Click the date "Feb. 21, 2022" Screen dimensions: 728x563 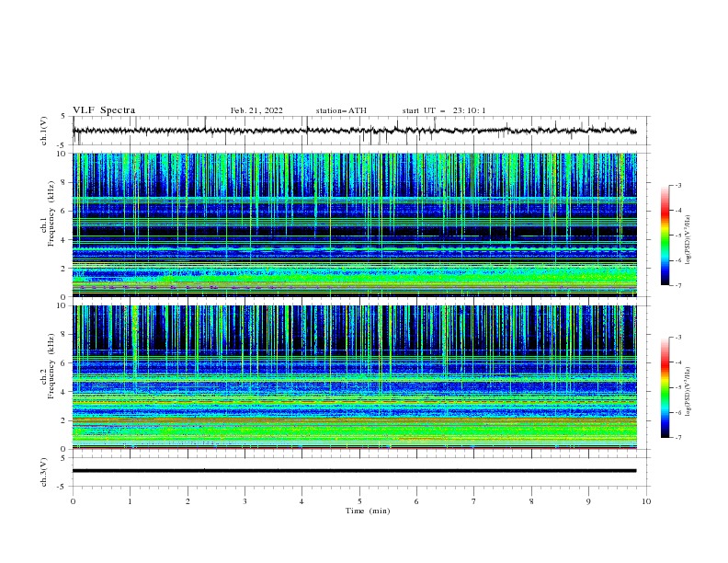[x=256, y=110]
